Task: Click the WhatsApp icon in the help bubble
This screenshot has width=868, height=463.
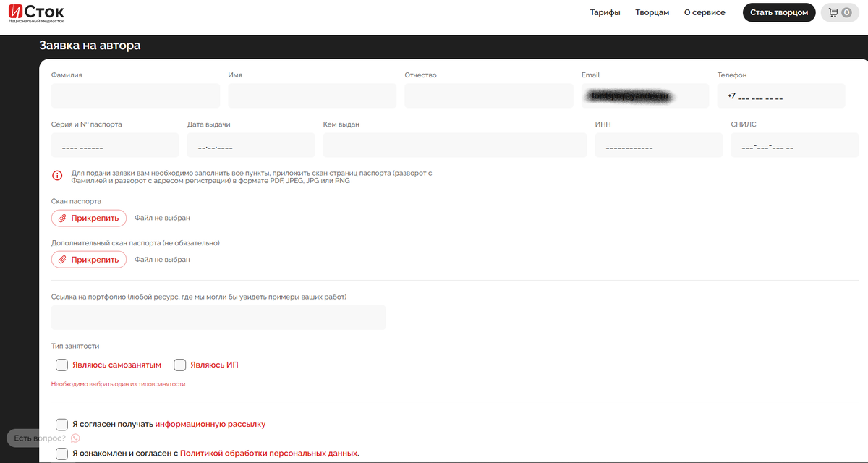Action: [x=75, y=438]
